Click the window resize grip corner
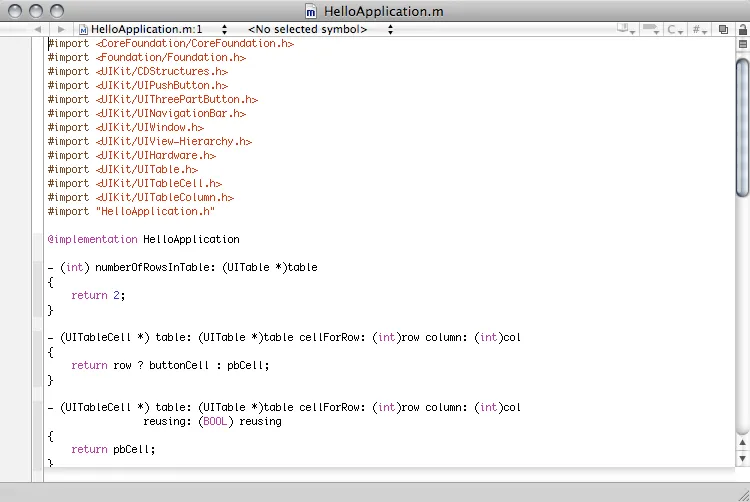750x502 pixels. [x=743, y=495]
